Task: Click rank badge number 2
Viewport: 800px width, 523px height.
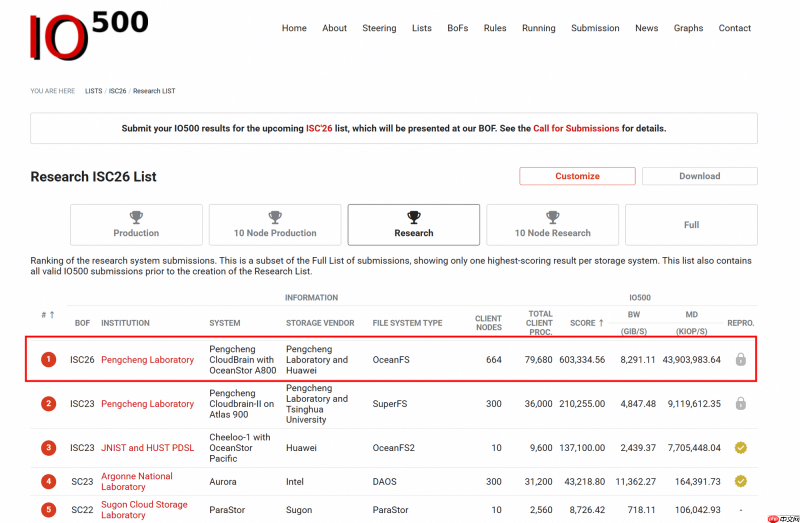Action: [48, 404]
